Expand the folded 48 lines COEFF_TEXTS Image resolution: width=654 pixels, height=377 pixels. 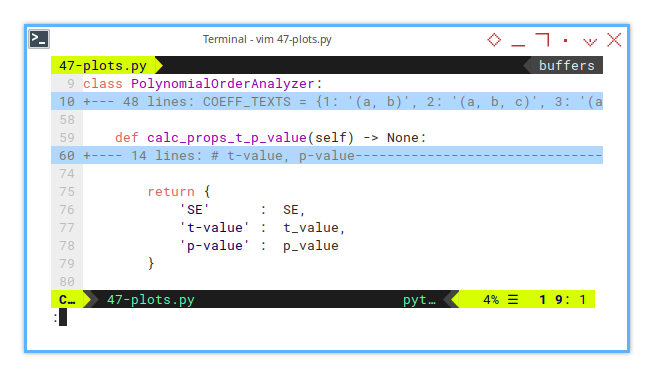click(327, 101)
